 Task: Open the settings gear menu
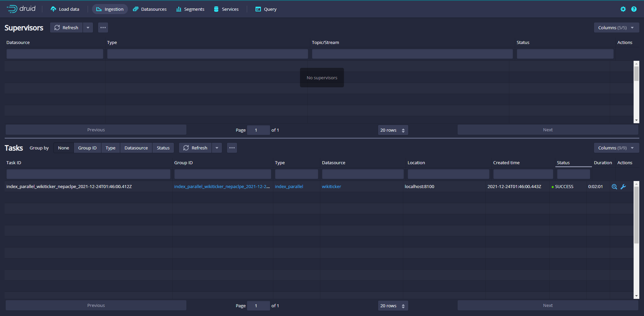[623, 9]
